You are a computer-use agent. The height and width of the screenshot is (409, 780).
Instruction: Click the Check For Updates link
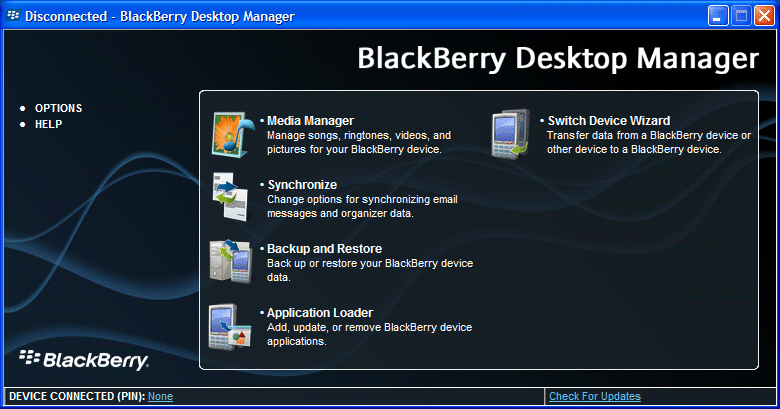click(x=594, y=397)
